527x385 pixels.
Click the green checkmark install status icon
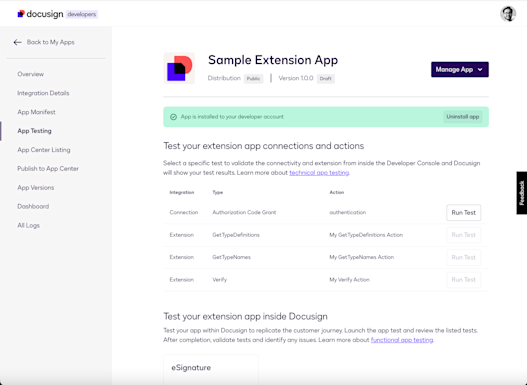pyautogui.click(x=173, y=117)
